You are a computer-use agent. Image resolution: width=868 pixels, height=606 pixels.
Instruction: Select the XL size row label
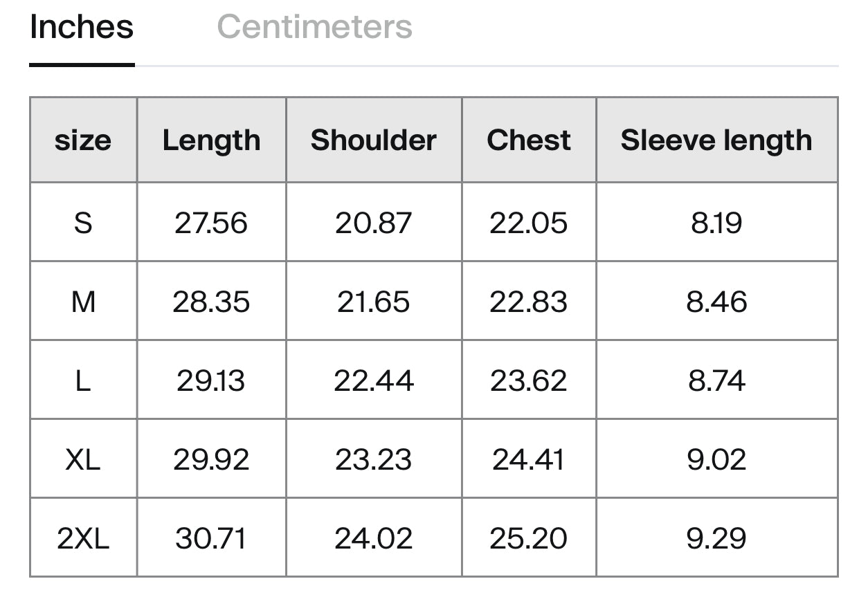pyautogui.click(x=83, y=459)
